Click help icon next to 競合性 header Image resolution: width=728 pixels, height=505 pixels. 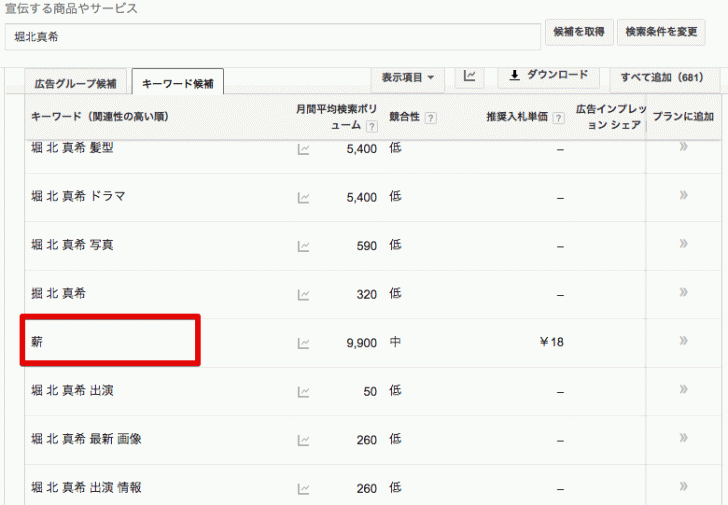[431, 117]
